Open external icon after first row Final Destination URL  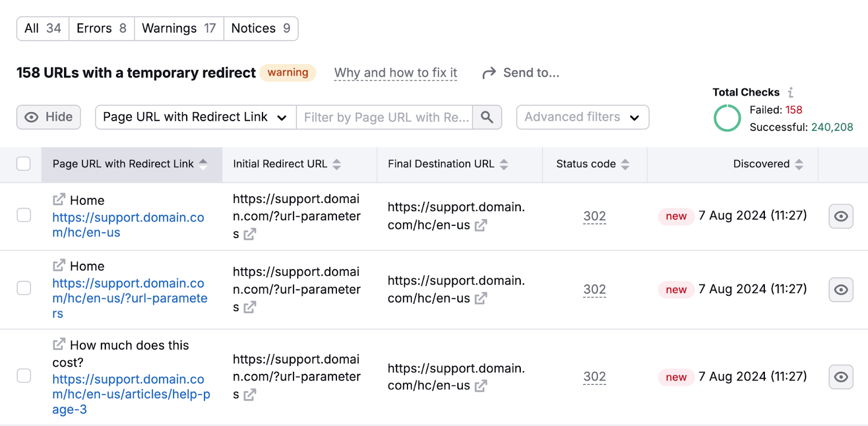(x=481, y=225)
